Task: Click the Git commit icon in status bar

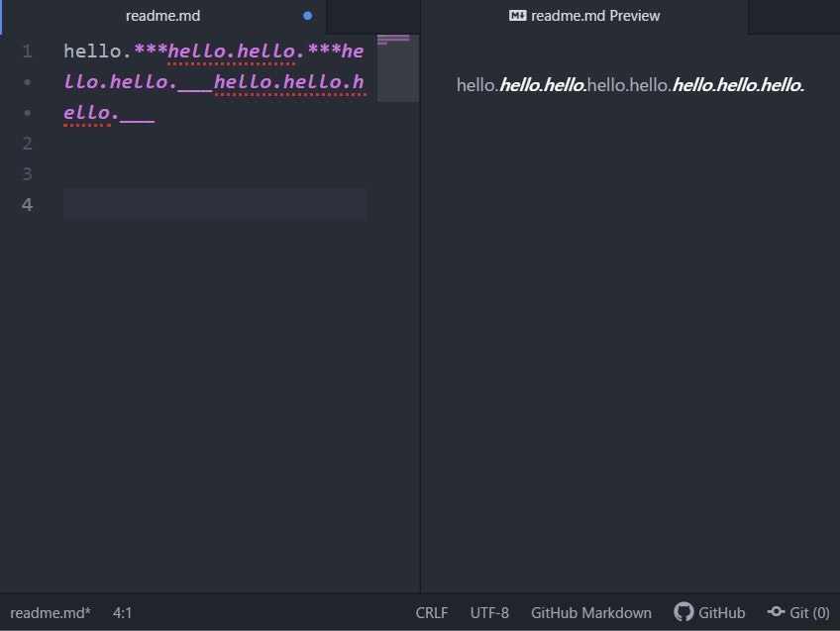Action: [x=777, y=612]
